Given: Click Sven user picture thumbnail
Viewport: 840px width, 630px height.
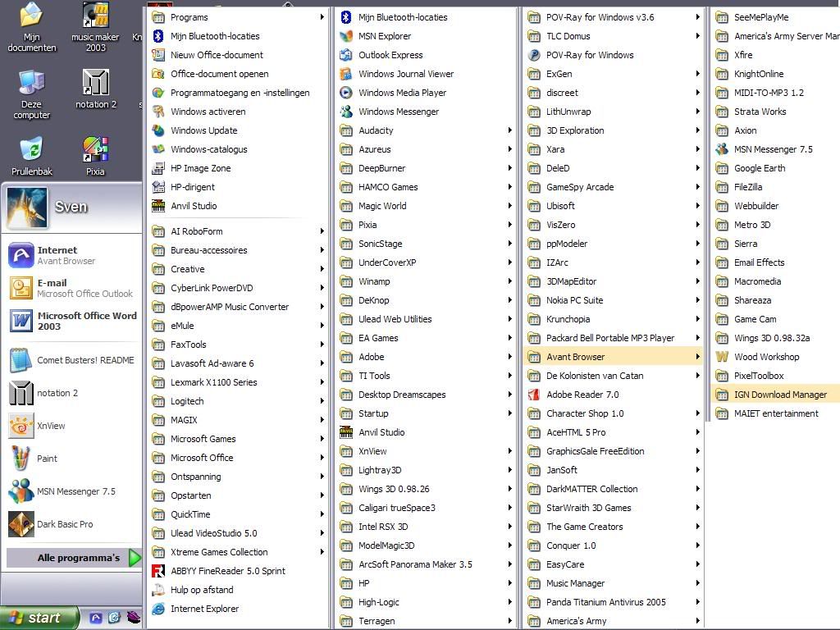Looking at the screenshot, I should (x=27, y=208).
